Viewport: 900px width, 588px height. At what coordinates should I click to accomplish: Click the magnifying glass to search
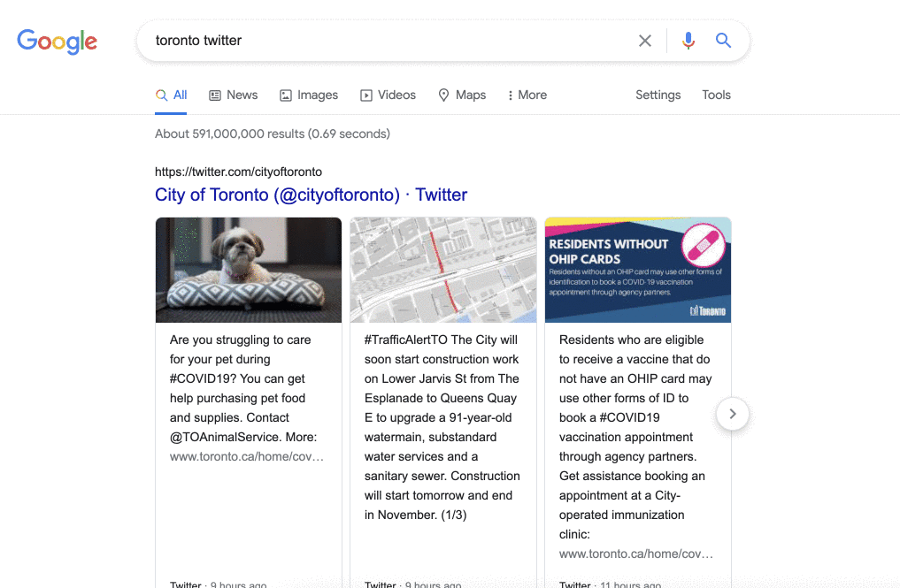[x=723, y=40]
